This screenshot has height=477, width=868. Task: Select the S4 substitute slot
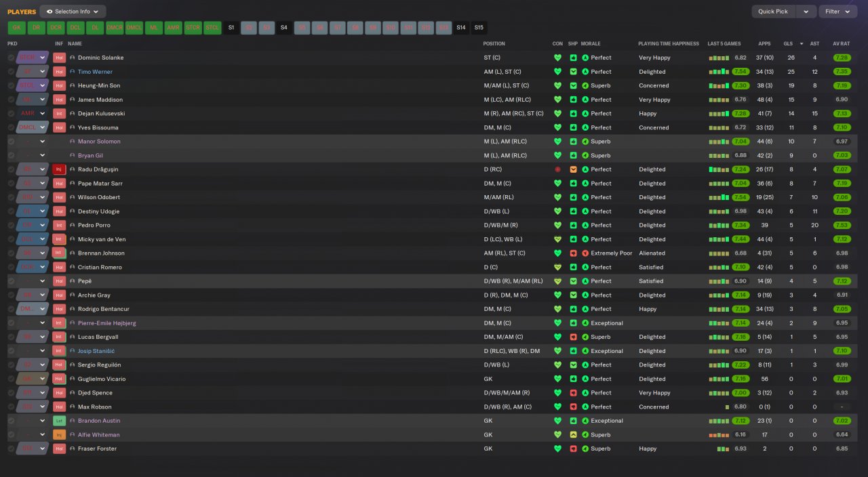(284, 28)
